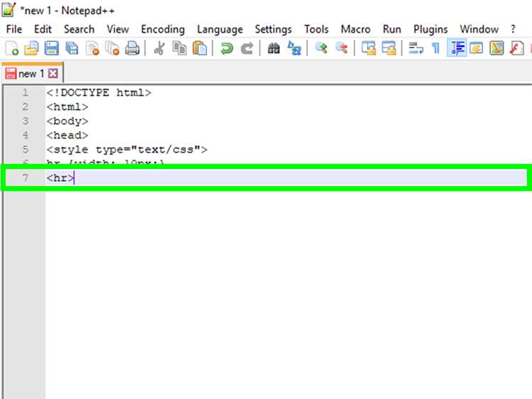Open the Macro menu

(x=355, y=29)
